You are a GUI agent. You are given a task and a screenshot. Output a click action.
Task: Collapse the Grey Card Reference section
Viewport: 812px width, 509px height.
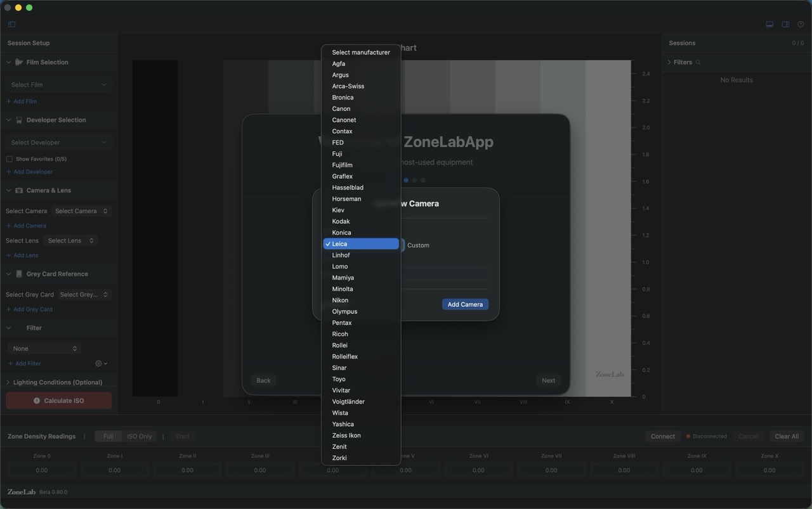point(9,274)
